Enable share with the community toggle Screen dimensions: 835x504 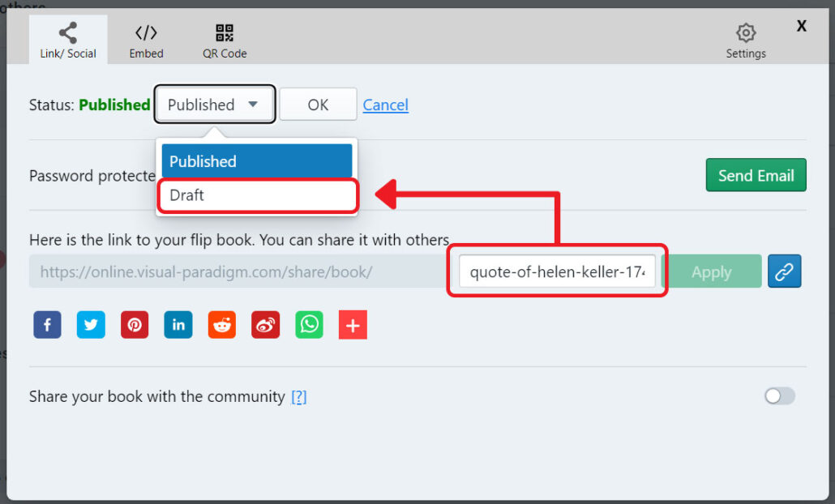click(780, 396)
